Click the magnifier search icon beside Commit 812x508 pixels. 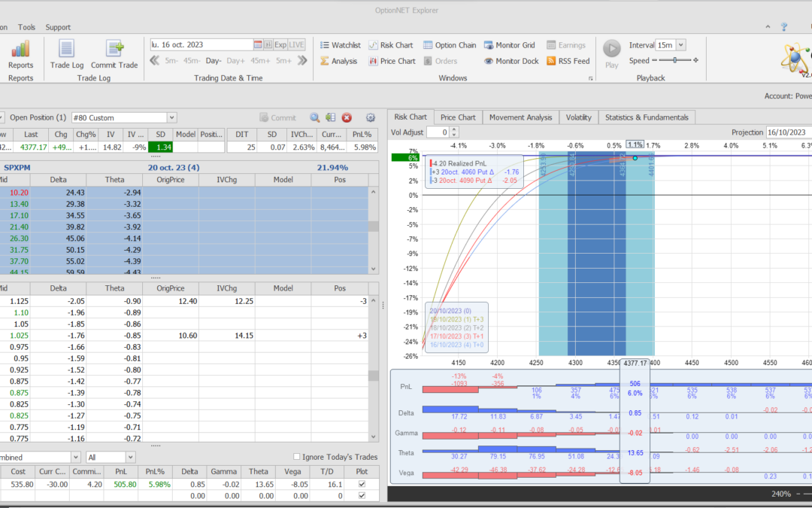click(x=315, y=118)
